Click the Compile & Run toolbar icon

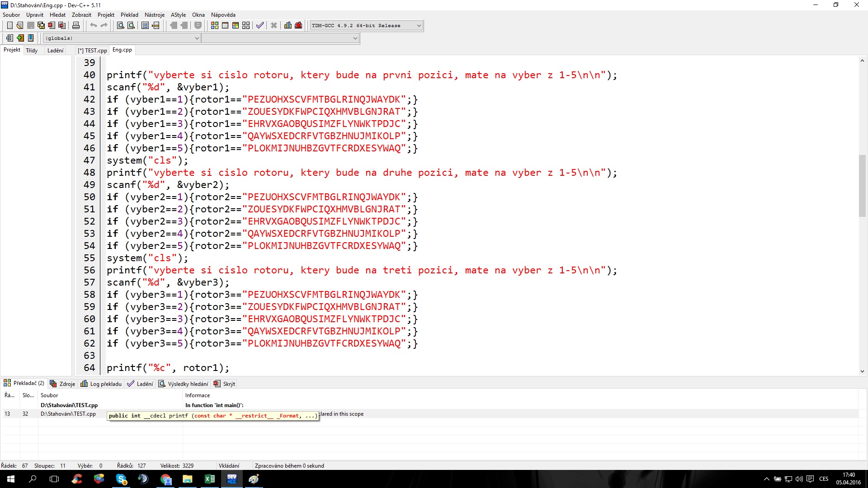click(236, 25)
